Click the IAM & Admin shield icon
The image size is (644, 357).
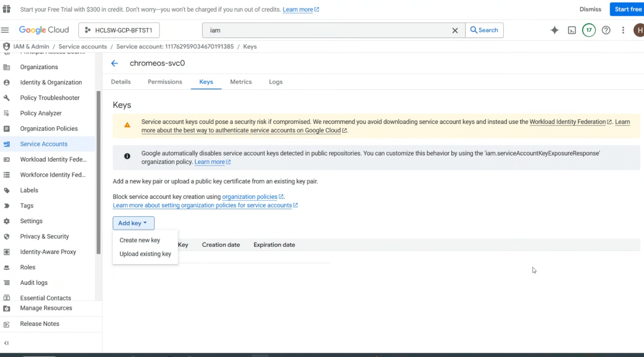click(x=6, y=47)
